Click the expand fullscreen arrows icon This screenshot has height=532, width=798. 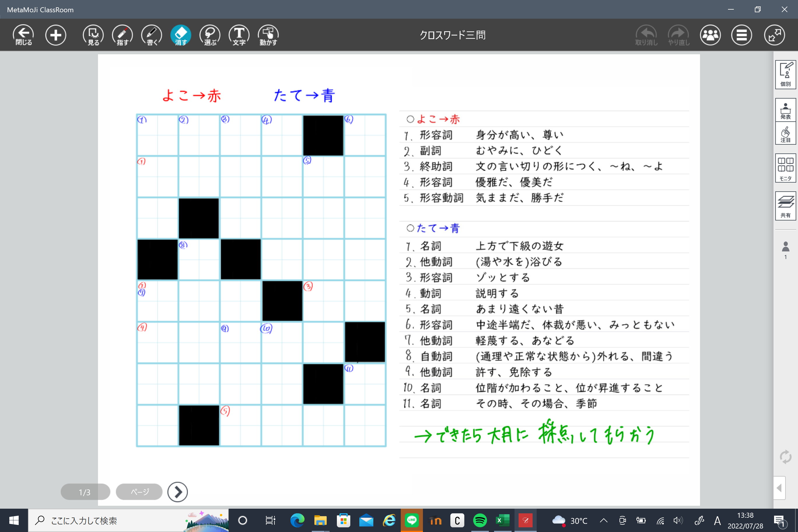774,35
